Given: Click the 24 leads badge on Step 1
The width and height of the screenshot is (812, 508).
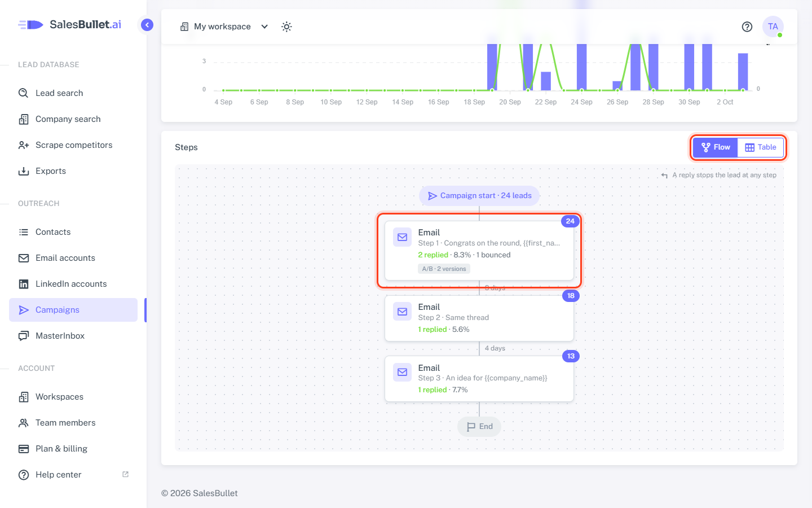Looking at the screenshot, I should point(570,221).
